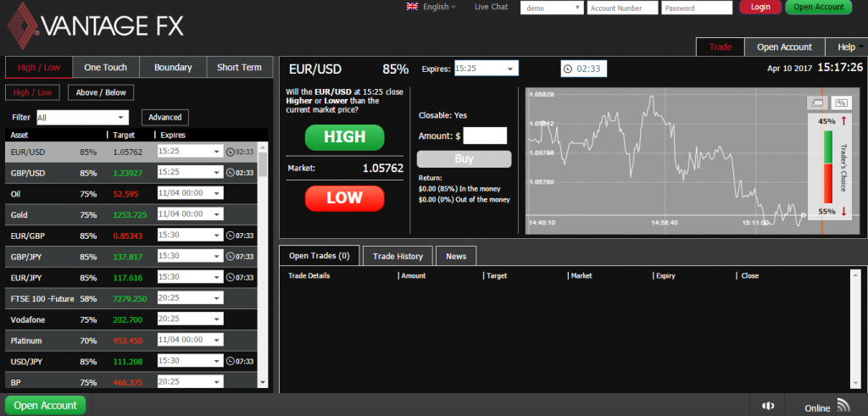Click the Account Number field

[x=622, y=8]
